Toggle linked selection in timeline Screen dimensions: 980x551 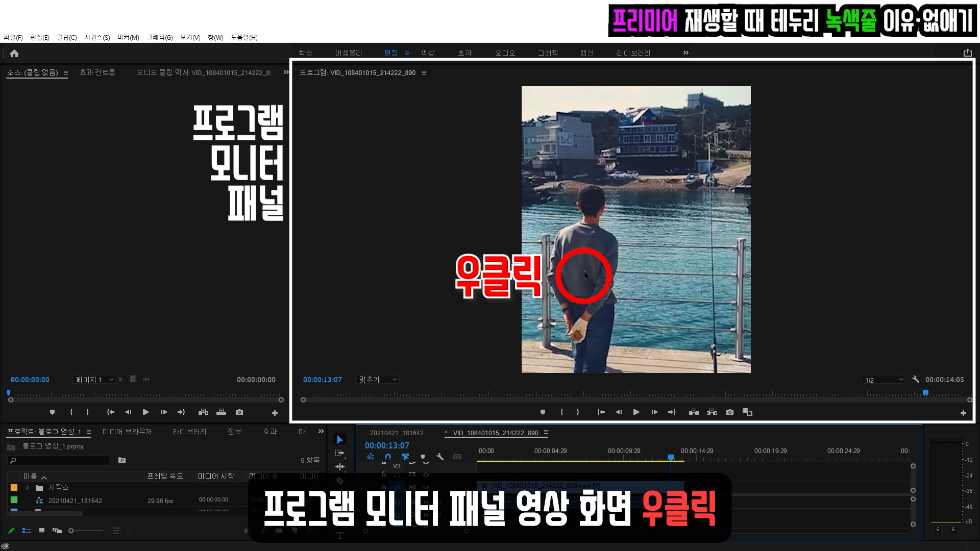405,457
